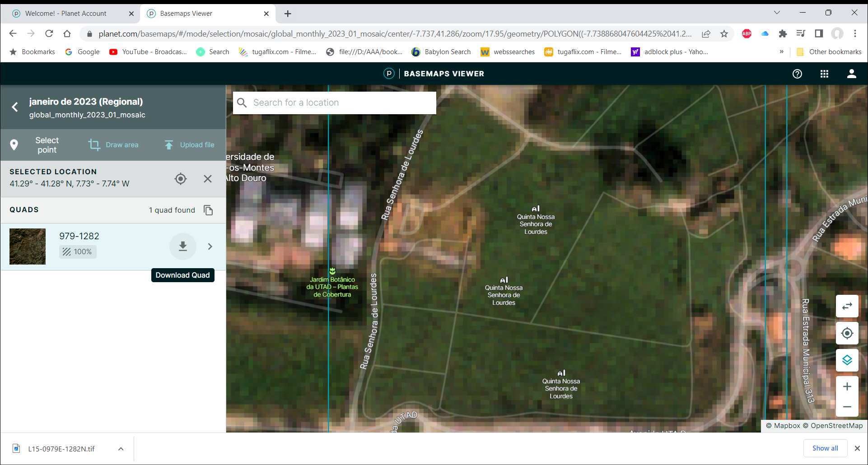Screen dimensions: 868x465
Task: Open the Upload file option
Action: pos(189,145)
